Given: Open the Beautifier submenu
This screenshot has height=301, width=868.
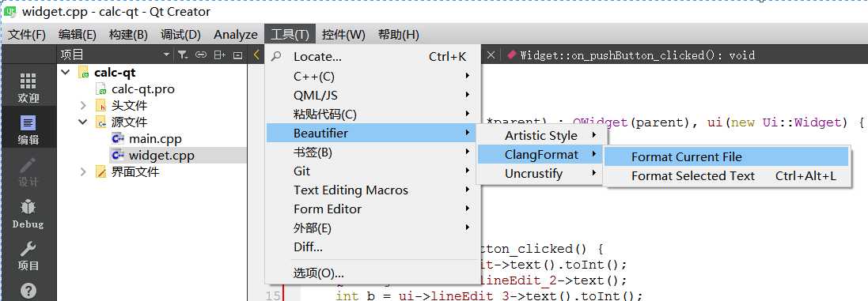Looking at the screenshot, I should (371, 133).
